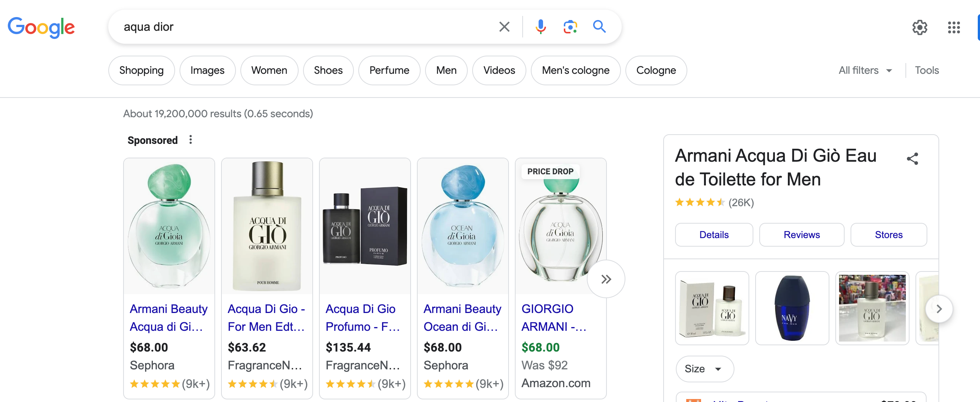The height and width of the screenshot is (402, 980).
Task: Click the 'About 19,200,000 results' text
Action: (x=218, y=114)
